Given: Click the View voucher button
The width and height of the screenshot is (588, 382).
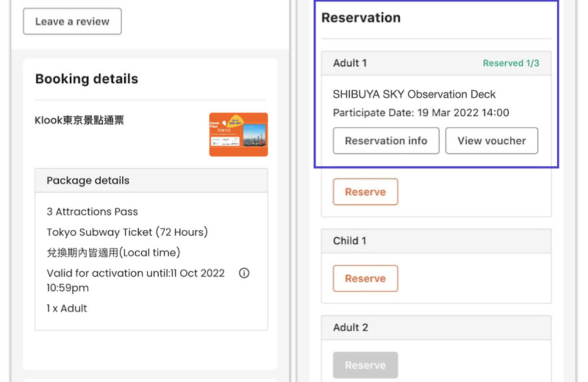Looking at the screenshot, I should [x=492, y=141].
